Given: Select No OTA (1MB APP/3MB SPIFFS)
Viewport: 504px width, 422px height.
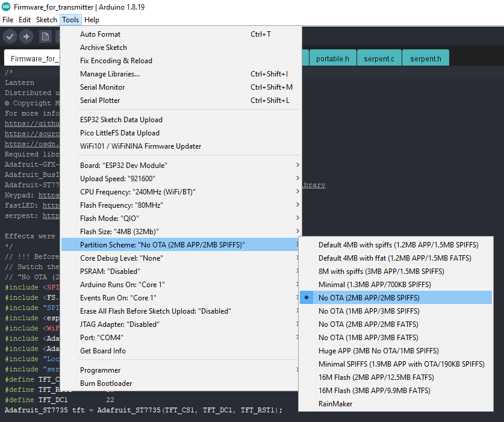Looking at the screenshot, I should coord(396,311).
